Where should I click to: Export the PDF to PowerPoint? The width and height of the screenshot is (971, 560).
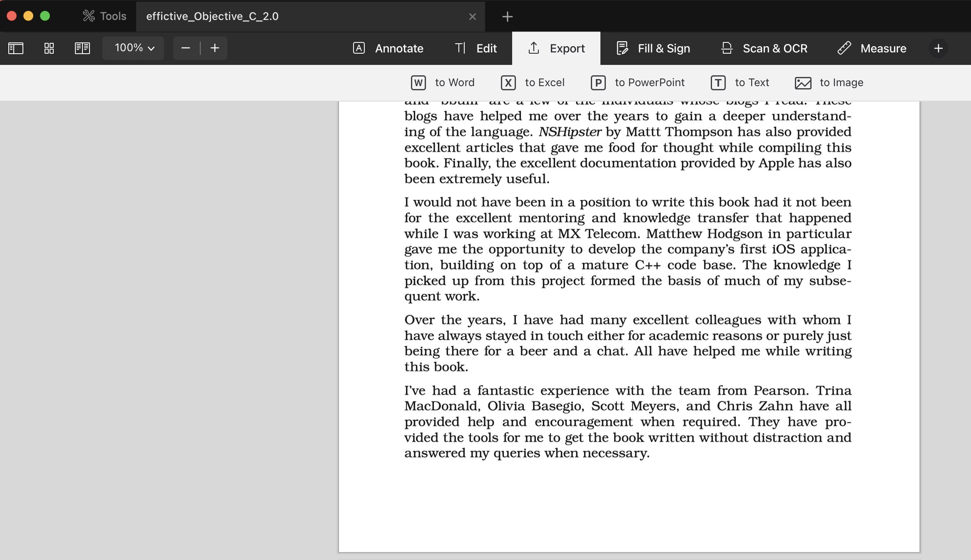point(637,83)
